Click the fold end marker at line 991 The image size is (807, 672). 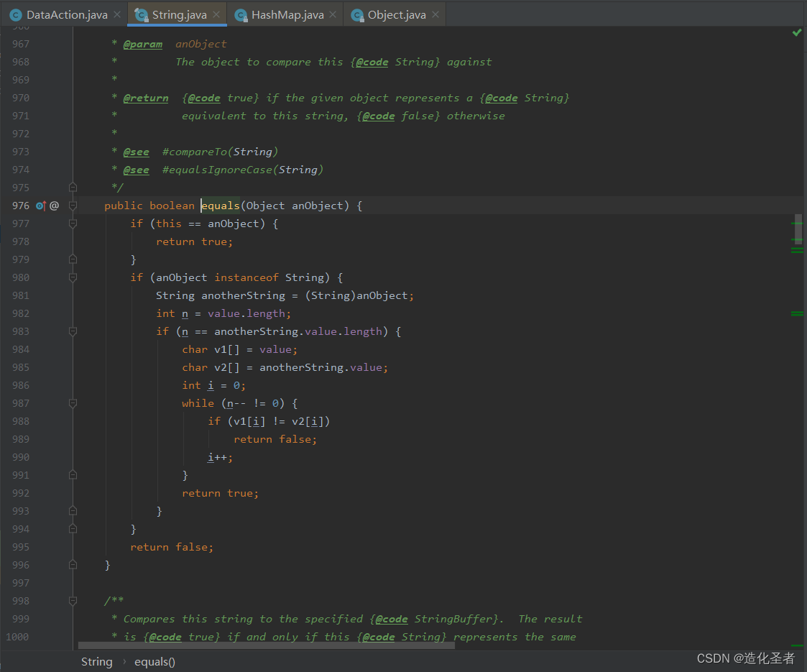tap(73, 475)
